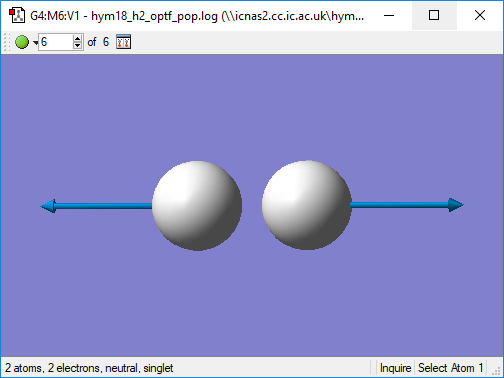Minimize the hym18_h2_optf_pop.log window
Viewport: 504px width, 378px height.
point(389,15)
